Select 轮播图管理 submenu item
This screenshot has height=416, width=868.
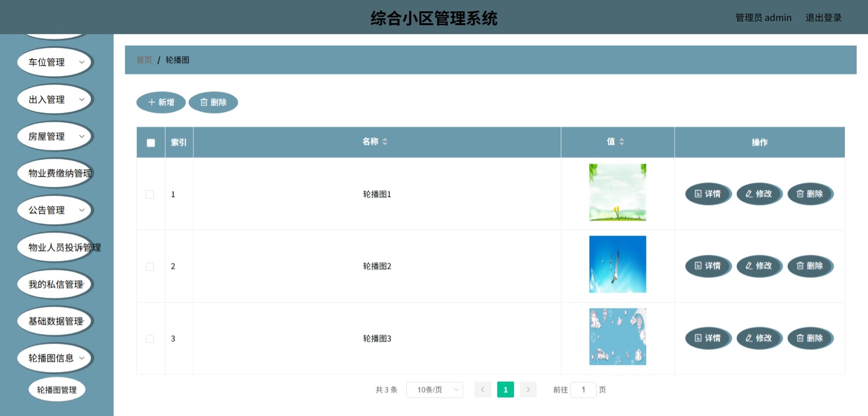(57, 390)
